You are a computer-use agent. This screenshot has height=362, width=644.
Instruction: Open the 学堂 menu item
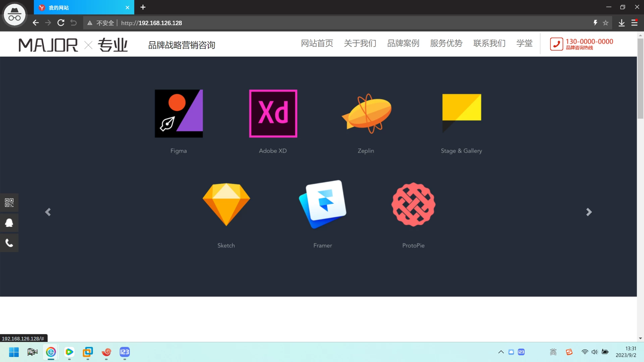click(x=524, y=43)
